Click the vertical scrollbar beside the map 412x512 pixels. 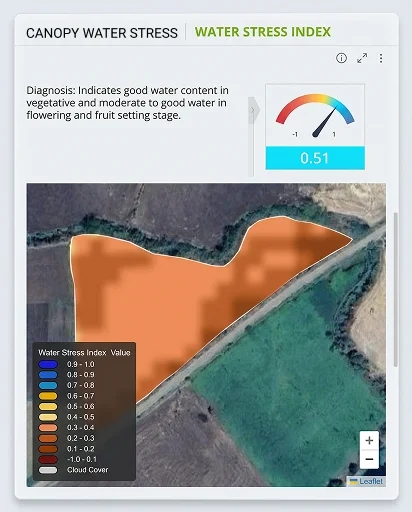click(396, 289)
